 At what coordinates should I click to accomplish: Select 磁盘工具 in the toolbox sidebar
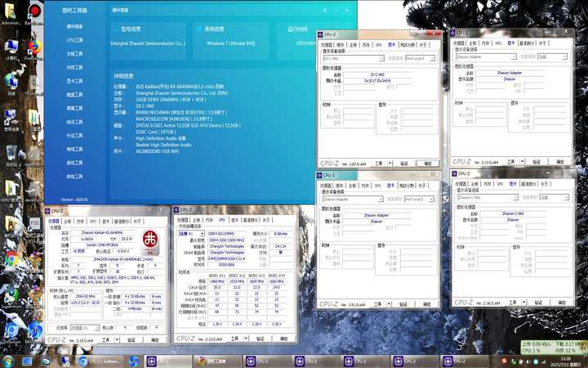click(74, 95)
